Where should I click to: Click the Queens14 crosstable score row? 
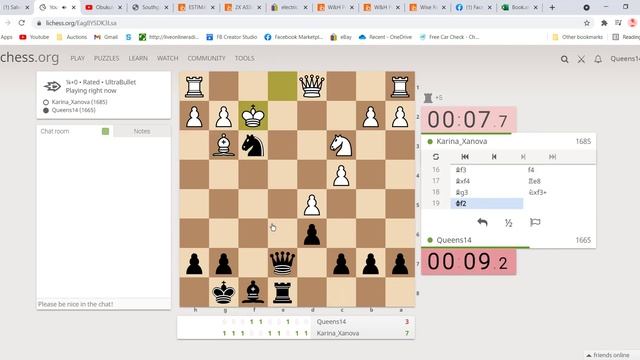click(x=296, y=322)
